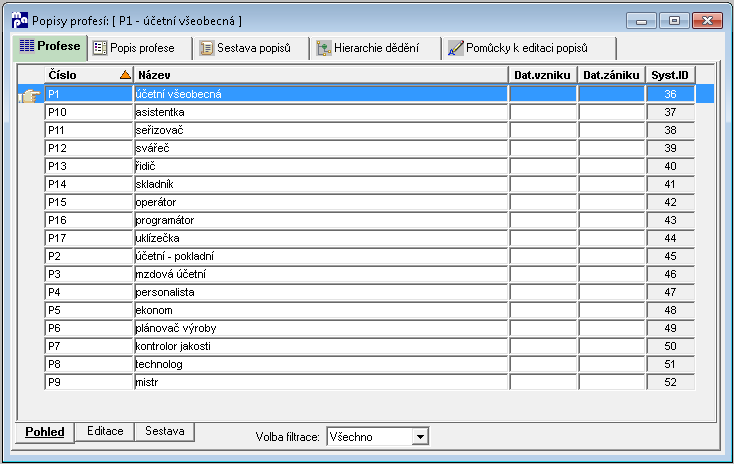Click the Hierarchie dědění tree icon
The height and width of the screenshot is (464, 734).
tap(323, 48)
